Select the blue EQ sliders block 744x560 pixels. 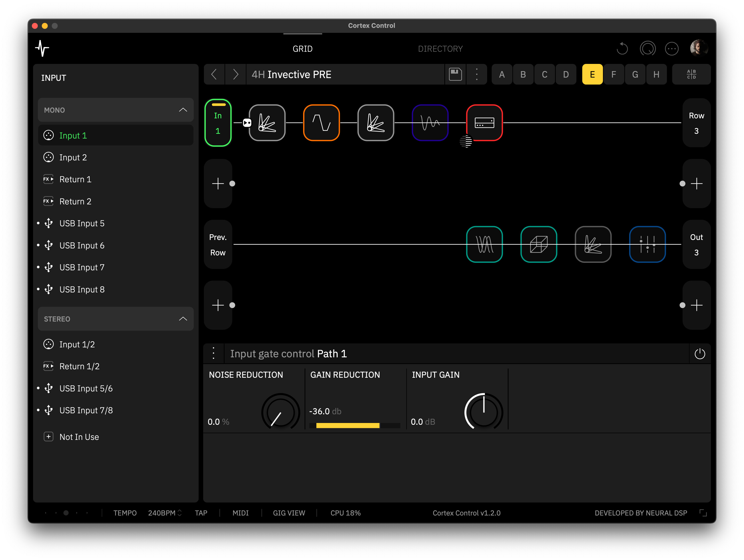tap(648, 244)
